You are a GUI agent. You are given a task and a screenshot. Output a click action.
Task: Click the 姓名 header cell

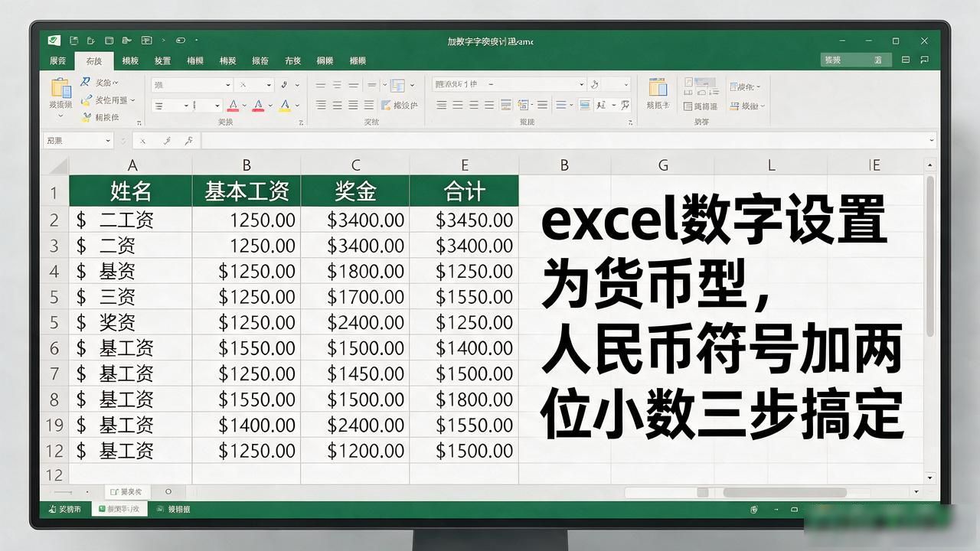point(131,191)
